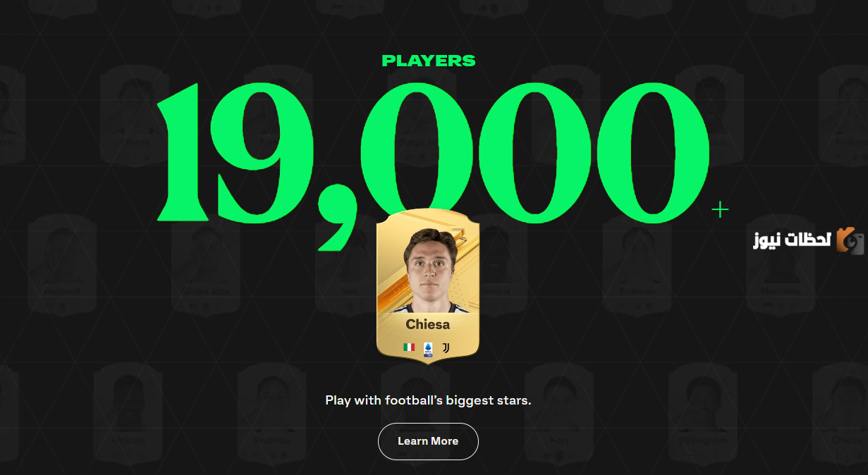
Task: Select the faded Bellingham card in the background
Action: click(x=702, y=414)
